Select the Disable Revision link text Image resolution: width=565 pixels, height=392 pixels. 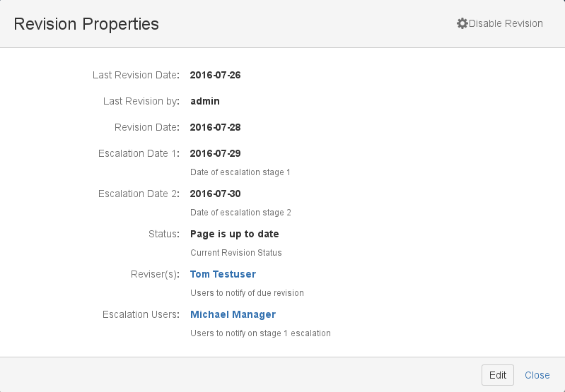click(x=506, y=23)
